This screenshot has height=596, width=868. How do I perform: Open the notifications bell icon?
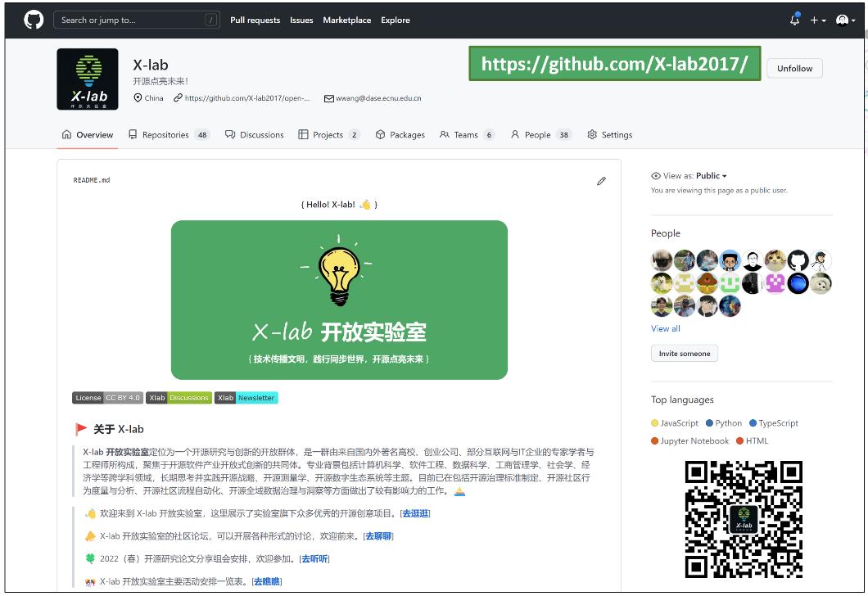(x=794, y=20)
